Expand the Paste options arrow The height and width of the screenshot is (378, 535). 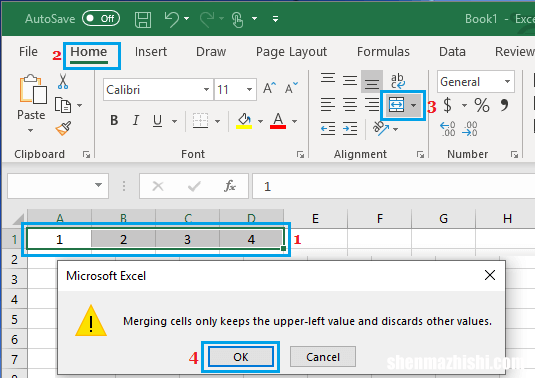point(31,131)
